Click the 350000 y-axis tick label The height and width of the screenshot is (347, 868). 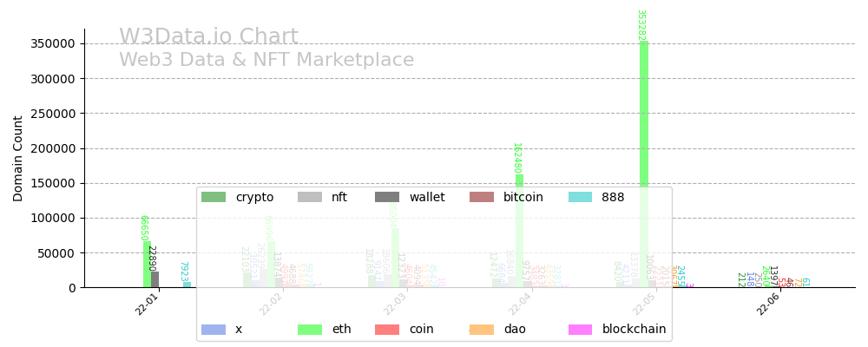click(52, 43)
